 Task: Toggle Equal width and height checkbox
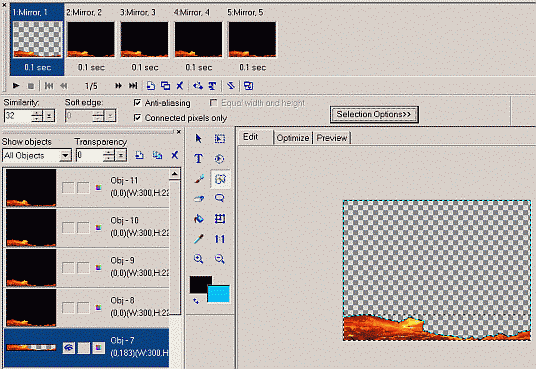click(214, 103)
